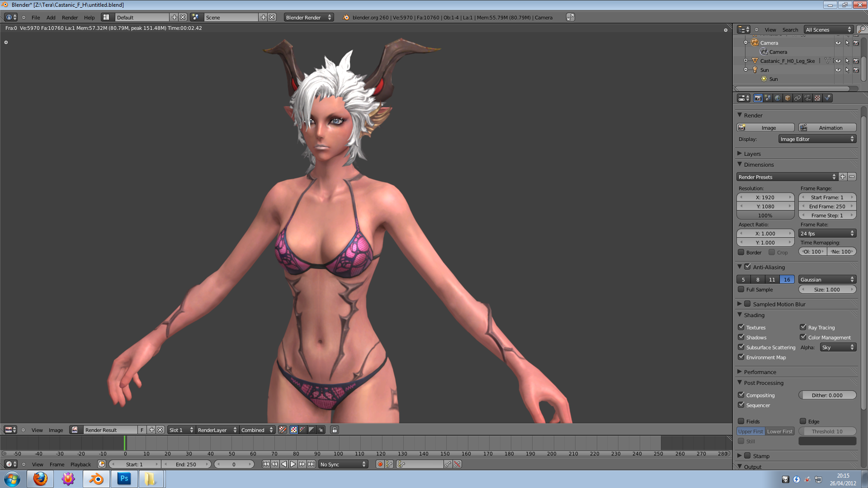Open the Blender Render engine dropdown
Screen dimensions: 868x488
tap(309, 17)
